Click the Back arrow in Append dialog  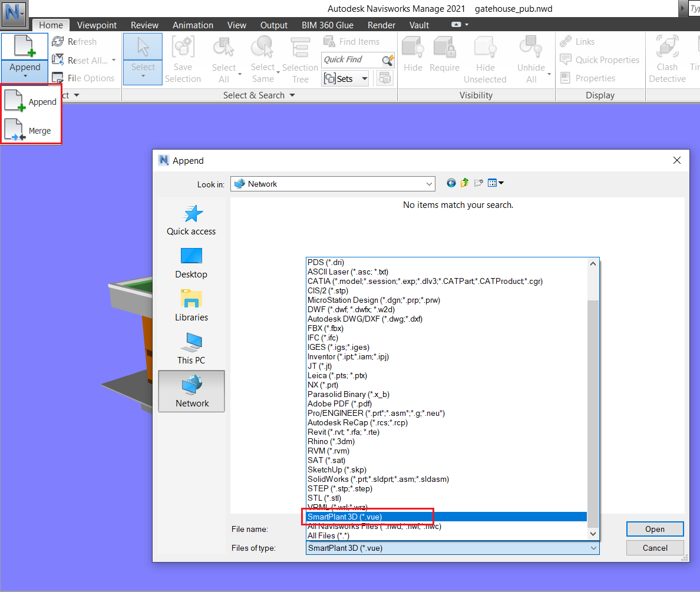[451, 183]
